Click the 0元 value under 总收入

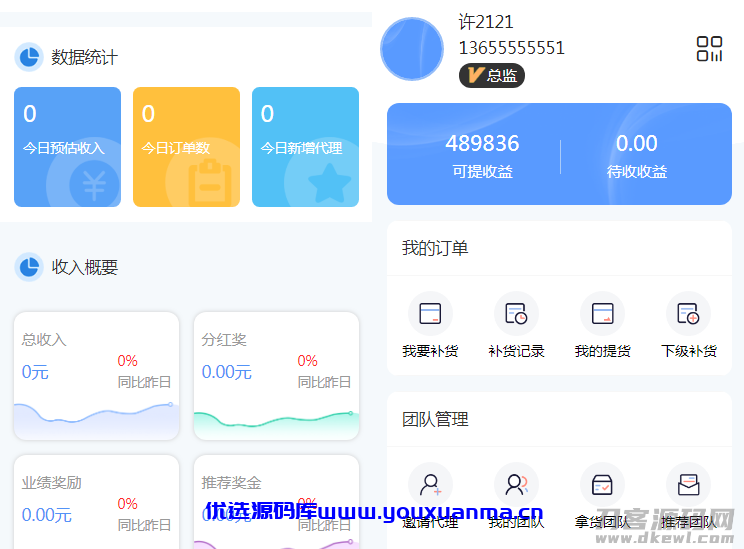pos(35,372)
